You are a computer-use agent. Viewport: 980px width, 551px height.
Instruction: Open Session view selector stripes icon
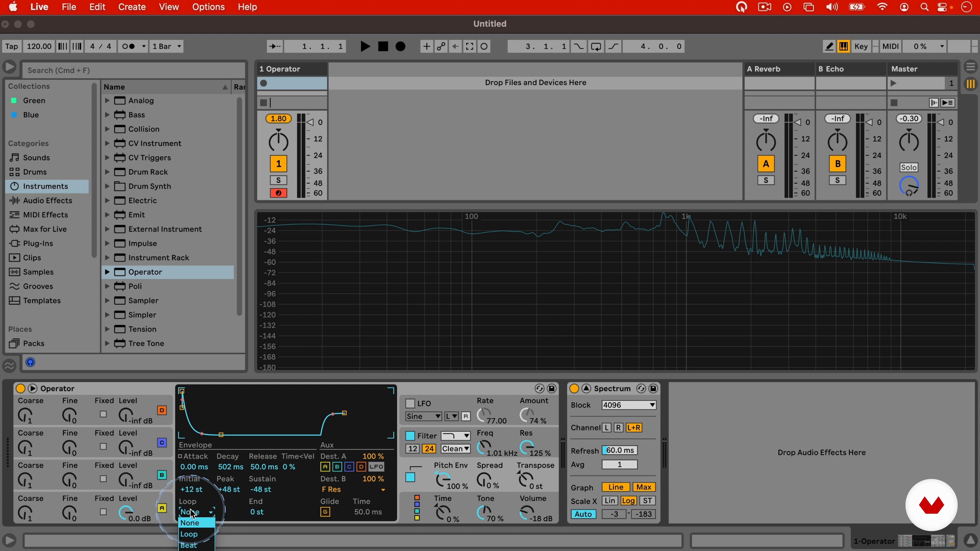tap(971, 84)
